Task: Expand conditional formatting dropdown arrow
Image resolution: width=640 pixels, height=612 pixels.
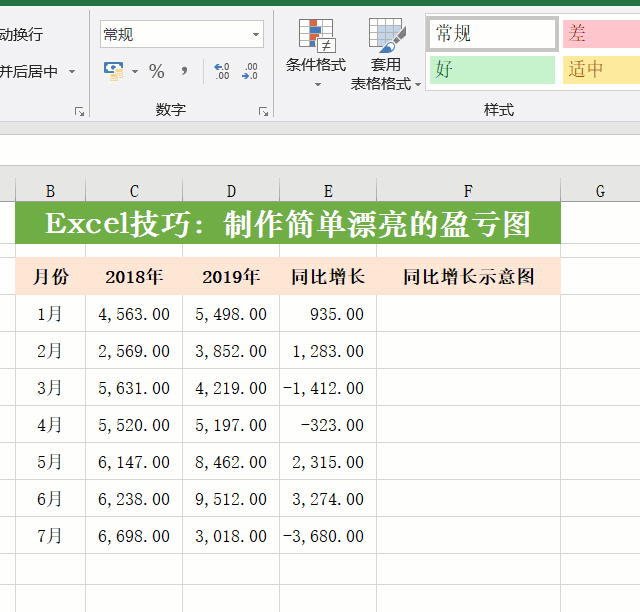Action: [318, 85]
